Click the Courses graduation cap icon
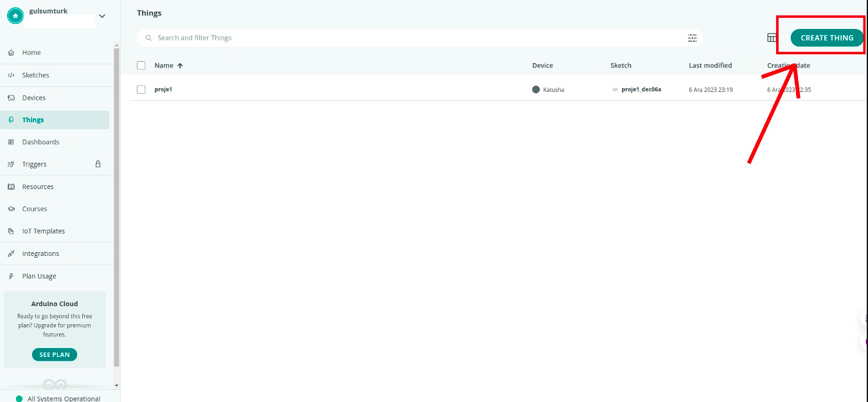 coord(11,209)
